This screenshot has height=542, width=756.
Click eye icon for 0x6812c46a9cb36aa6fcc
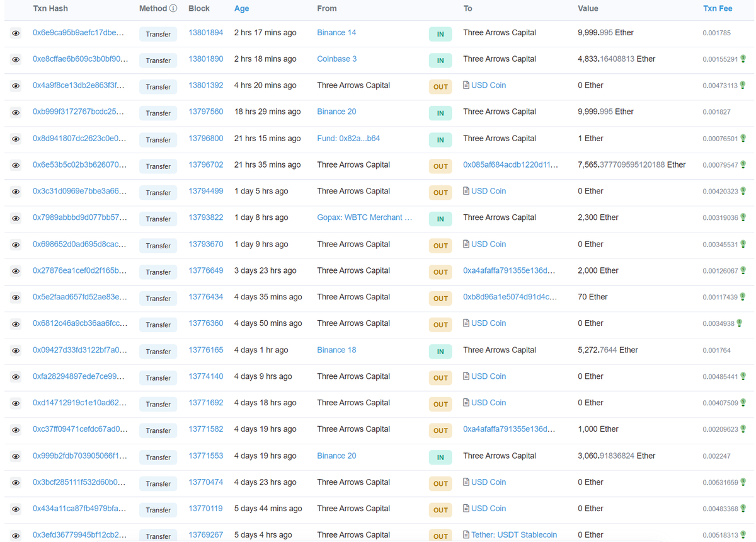[x=16, y=325]
